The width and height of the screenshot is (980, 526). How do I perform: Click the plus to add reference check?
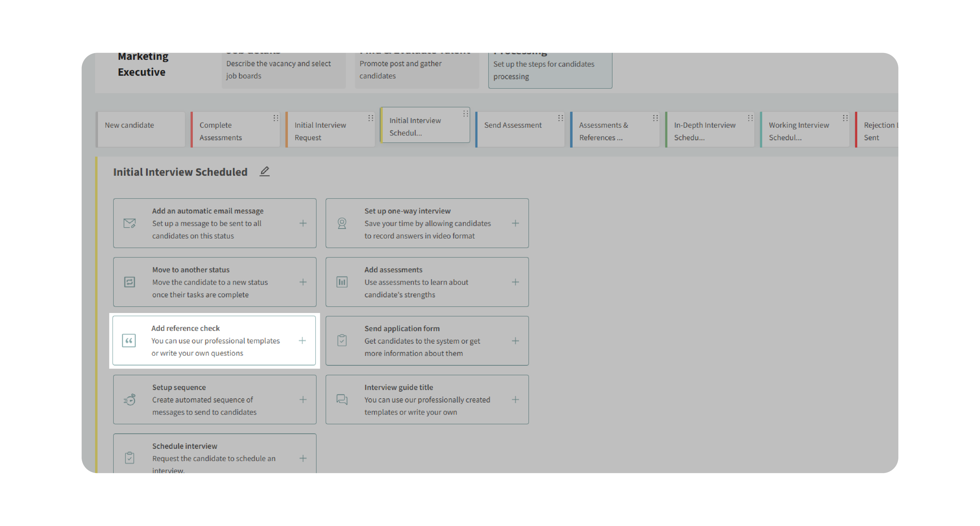click(x=302, y=341)
